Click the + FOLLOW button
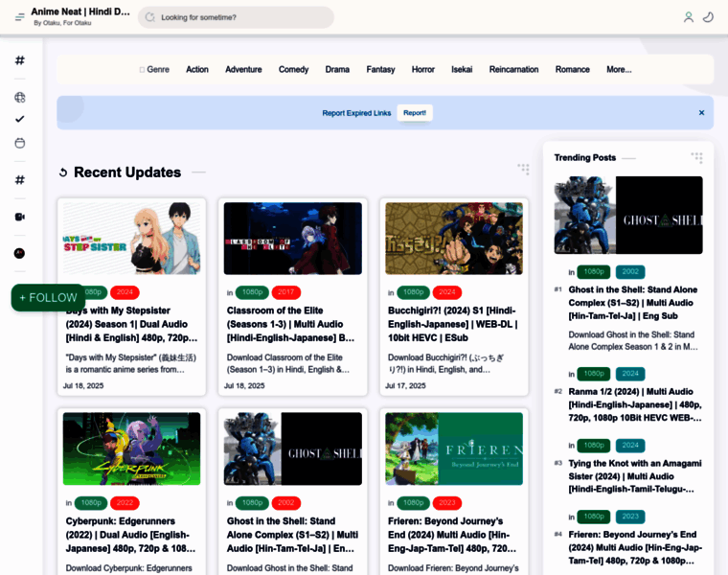Viewport: 728px width, 575px height. tap(48, 298)
